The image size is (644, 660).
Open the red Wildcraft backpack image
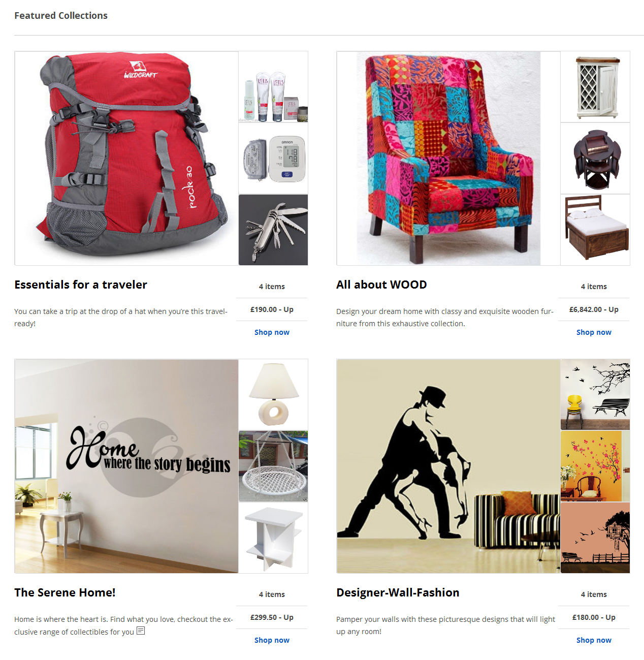click(x=126, y=158)
